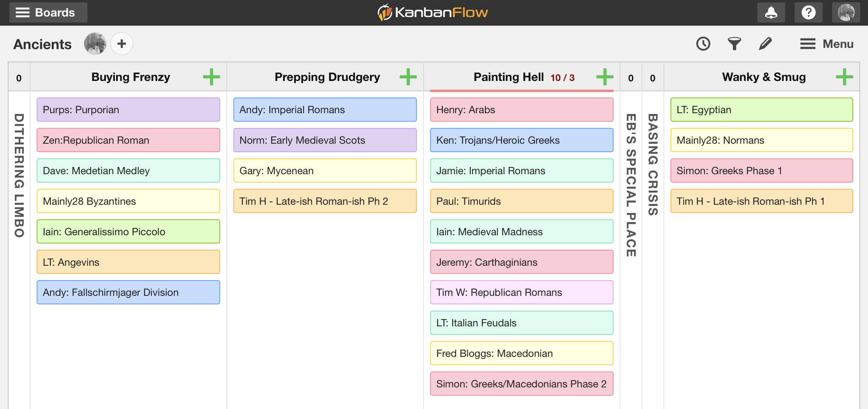Open the Jamie: Imperial Romans card
Viewport: 868px width, 409px height.
(x=522, y=171)
